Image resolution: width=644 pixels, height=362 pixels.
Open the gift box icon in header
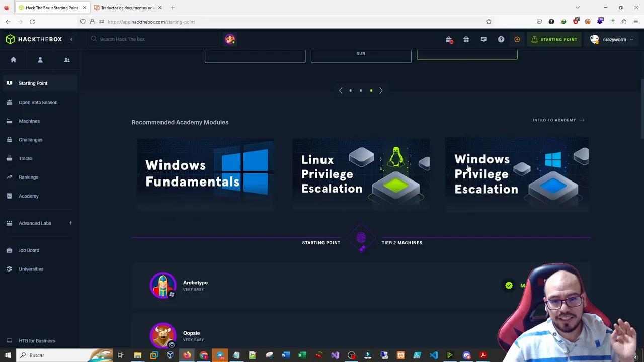click(466, 39)
